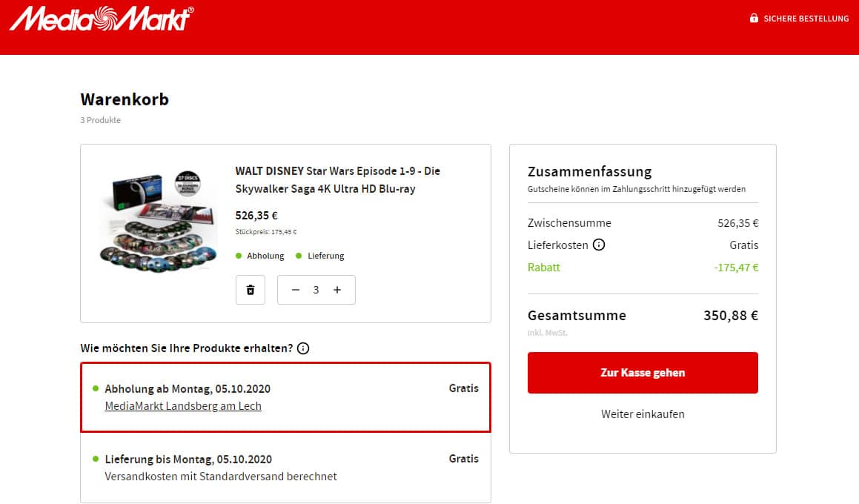Click Zur Kasse gehen button

(643, 373)
